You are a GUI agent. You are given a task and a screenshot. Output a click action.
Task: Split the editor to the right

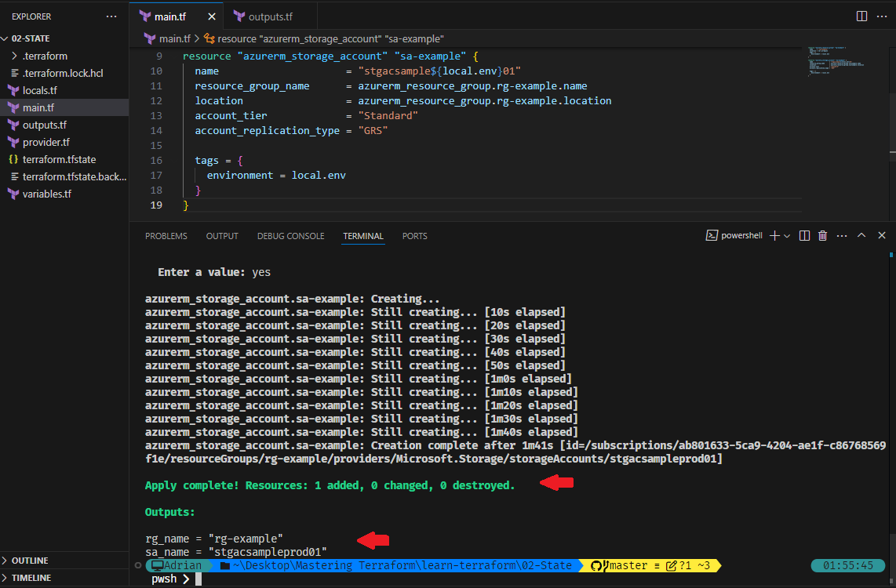point(861,16)
